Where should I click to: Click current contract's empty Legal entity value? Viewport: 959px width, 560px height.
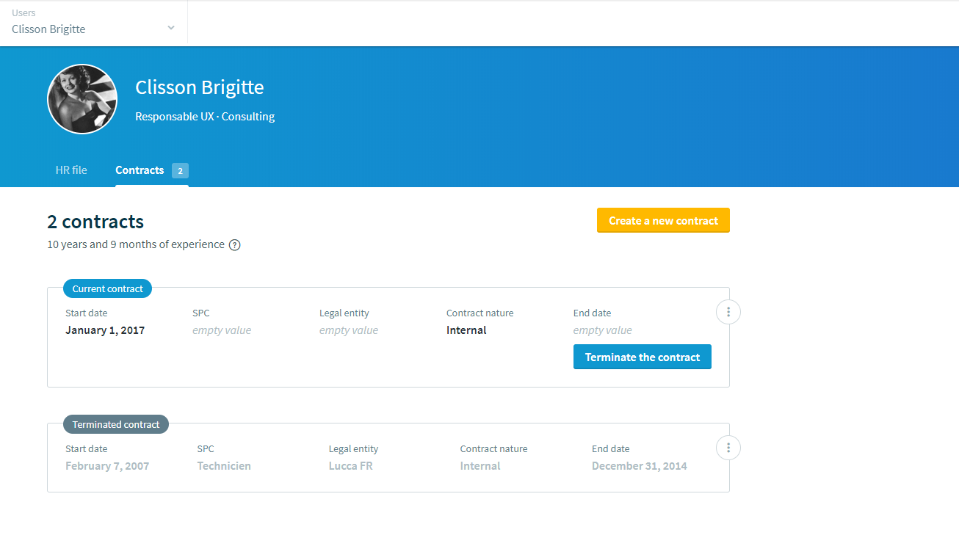pyautogui.click(x=349, y=330)
